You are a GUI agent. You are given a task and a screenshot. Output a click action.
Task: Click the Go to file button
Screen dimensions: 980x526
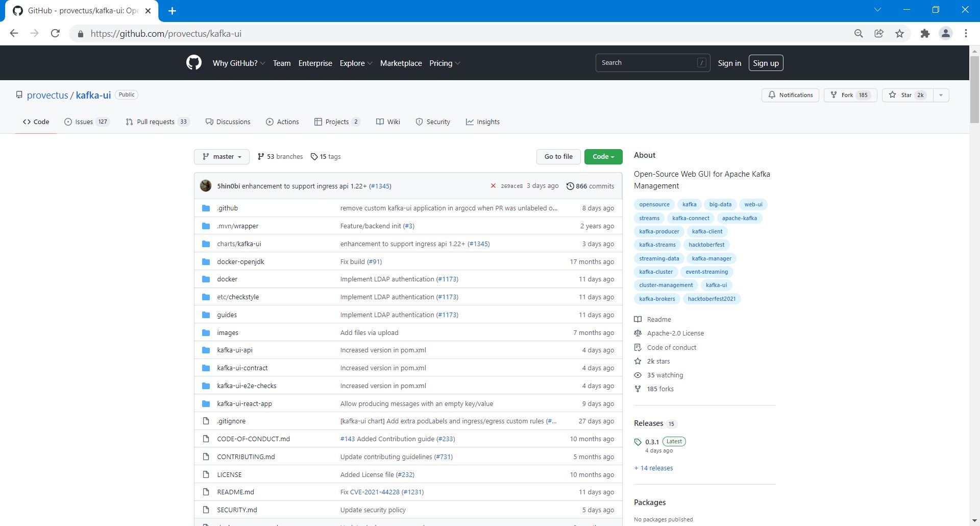[x=558, y=157]
